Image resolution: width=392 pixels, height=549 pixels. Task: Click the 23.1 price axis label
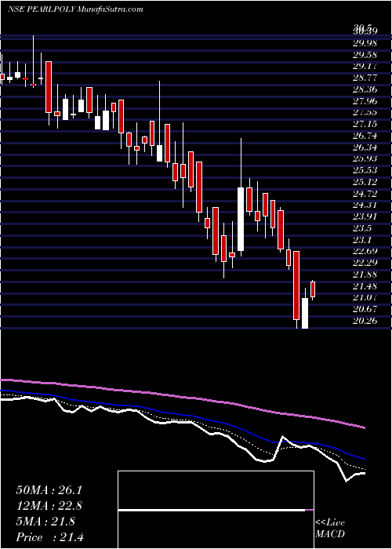click(x=363, y=239)
